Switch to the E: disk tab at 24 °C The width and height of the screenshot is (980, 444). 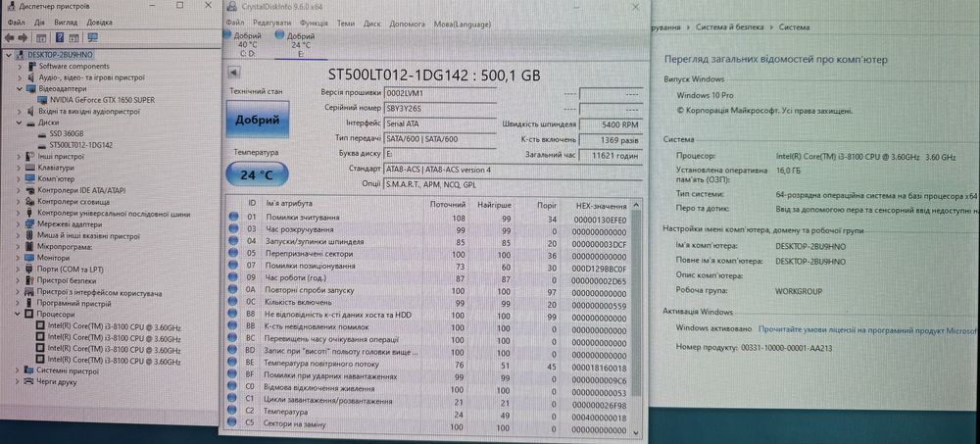pos(301,44)
